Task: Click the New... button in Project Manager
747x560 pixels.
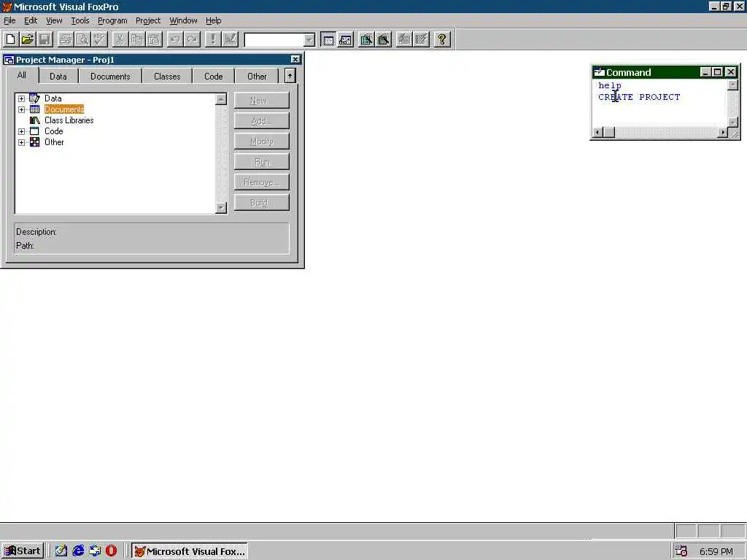Action: point(262,101)
